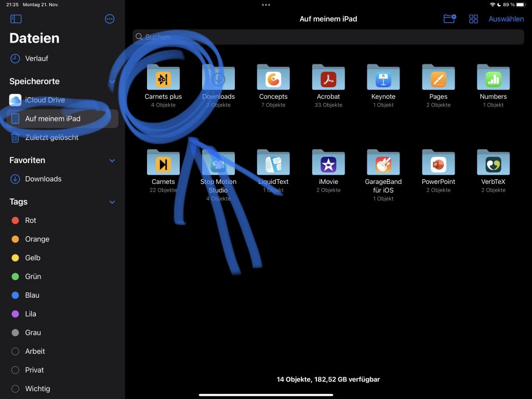532x399 pixels.
Task: Select Auf meinem iPad location
Action: tap(62, 119)
